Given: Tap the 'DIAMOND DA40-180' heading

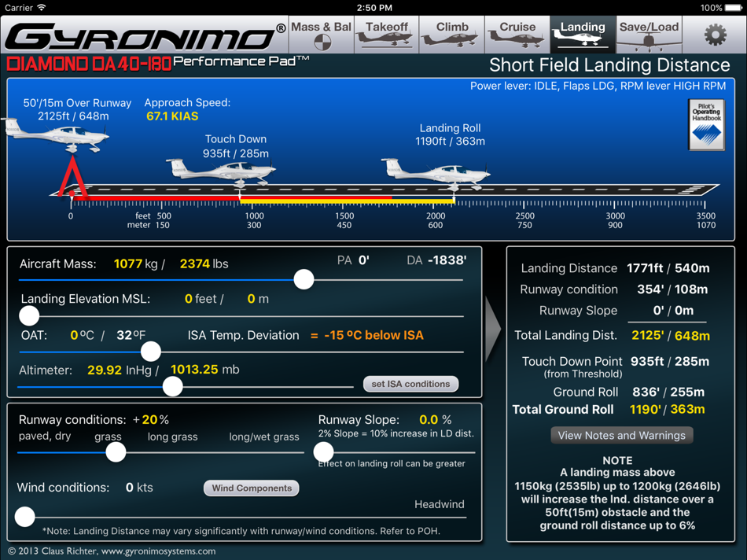Looking at the screenshot, I should click(x=89, y=64).
